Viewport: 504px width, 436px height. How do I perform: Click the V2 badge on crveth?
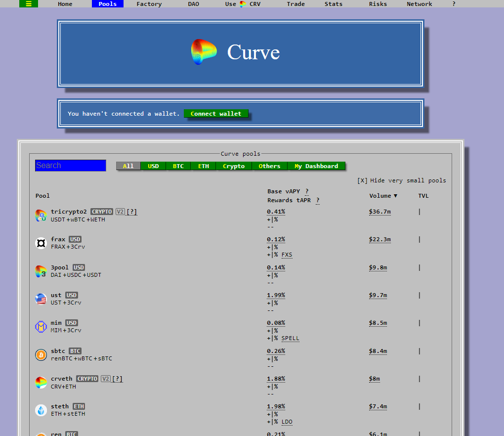coord(105,379)
